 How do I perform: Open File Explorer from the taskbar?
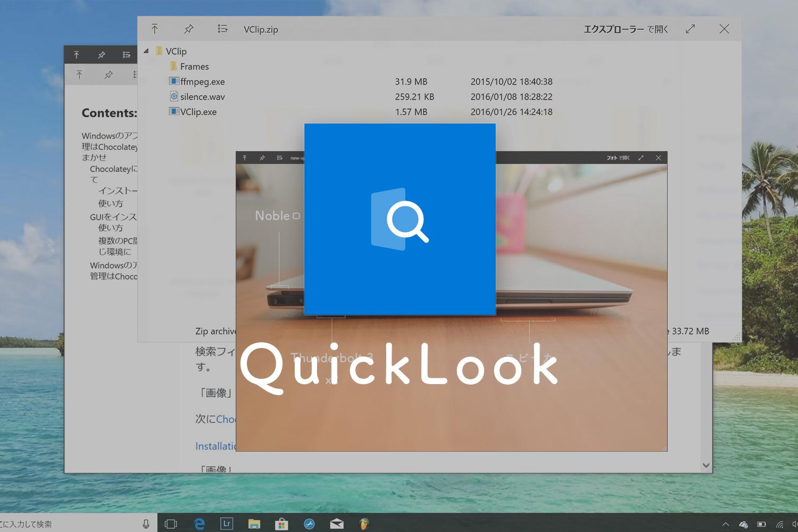click(254, 524)
